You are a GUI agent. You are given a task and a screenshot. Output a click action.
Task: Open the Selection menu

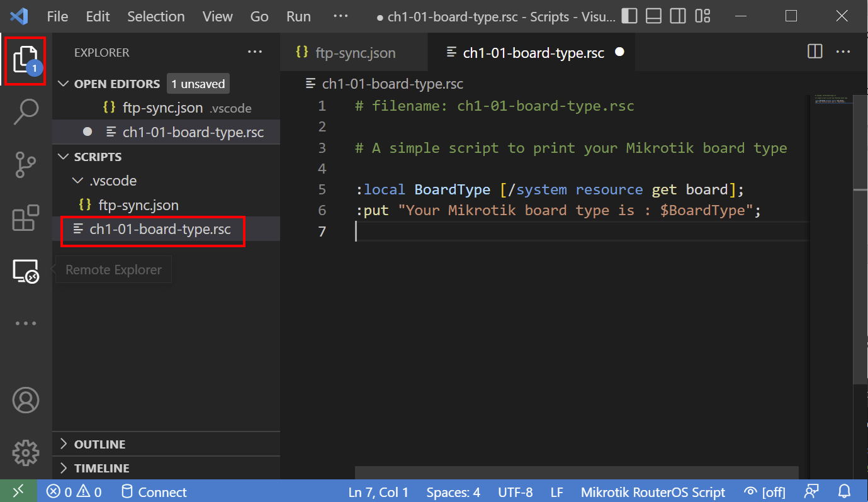[156, 16]
